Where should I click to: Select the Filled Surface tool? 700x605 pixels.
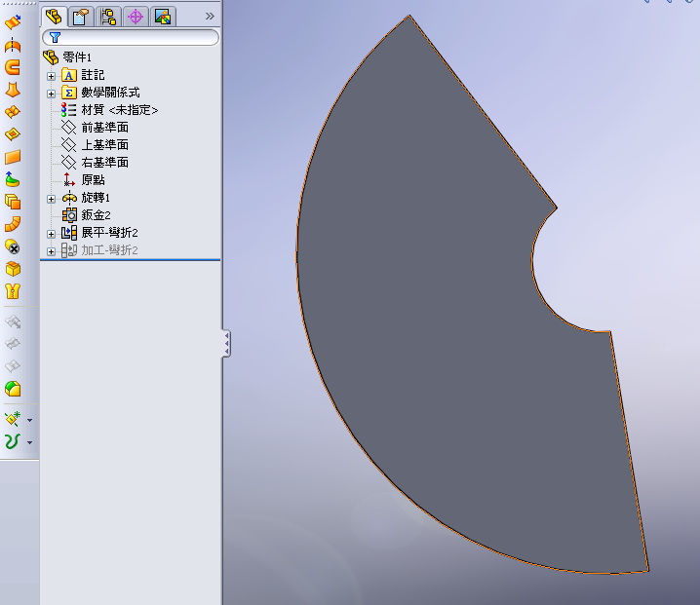coord(13,133)
